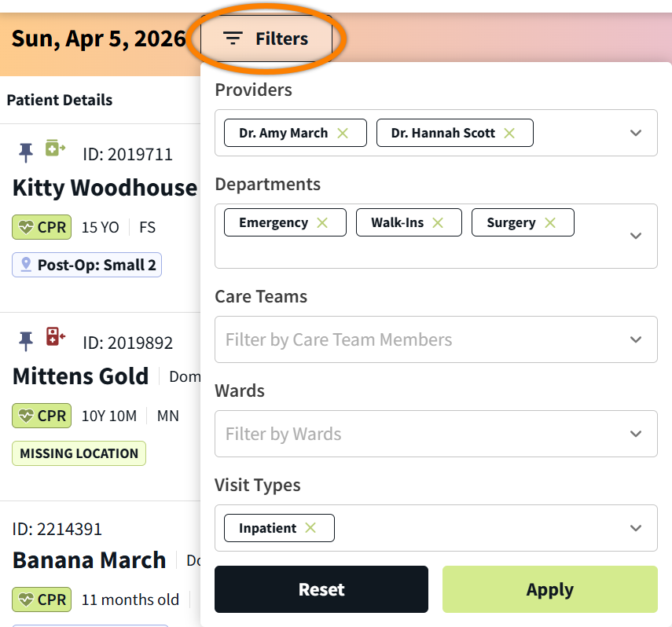
Task: Click pin icon beside Mittens Gold's ID
Action: point(26,340)
